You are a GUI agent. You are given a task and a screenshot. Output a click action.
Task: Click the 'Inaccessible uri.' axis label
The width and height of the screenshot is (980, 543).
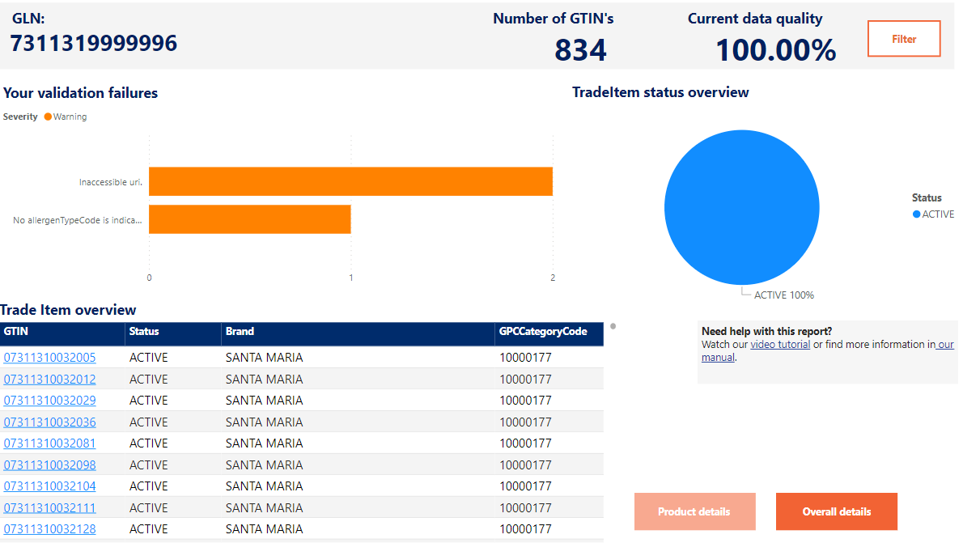[x=111, y=182]
